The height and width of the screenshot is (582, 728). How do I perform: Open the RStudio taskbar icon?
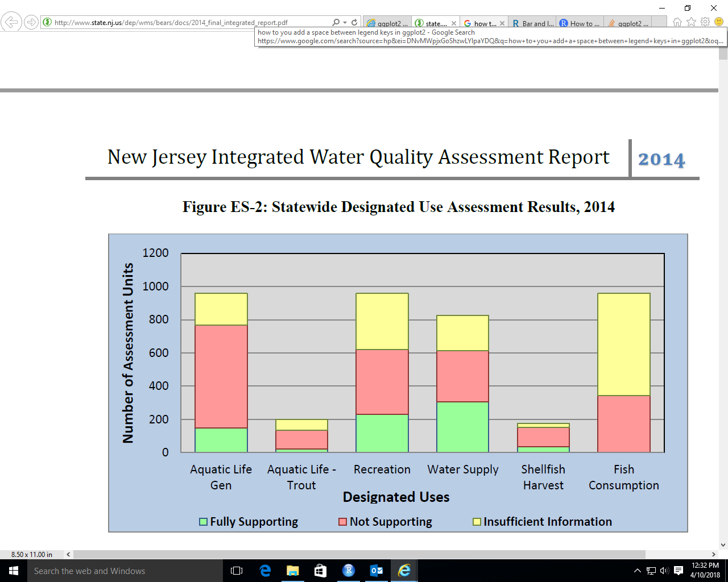point(349,571)
